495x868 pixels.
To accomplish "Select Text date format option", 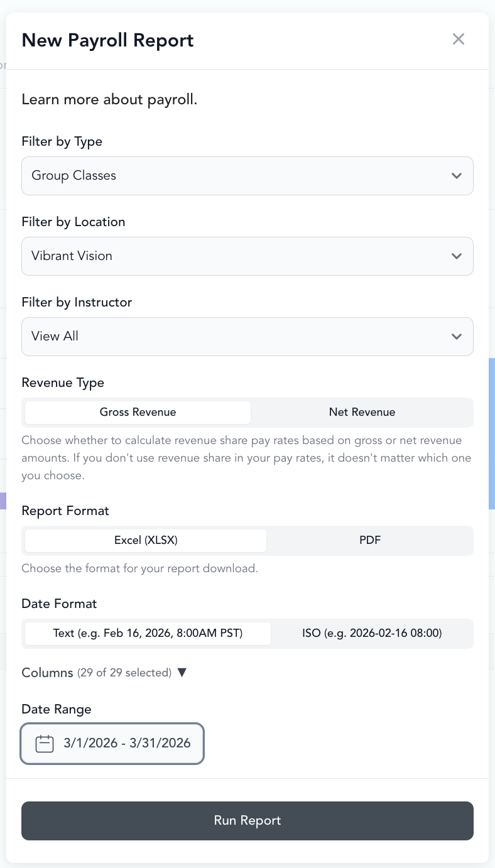I will [148, 633].
